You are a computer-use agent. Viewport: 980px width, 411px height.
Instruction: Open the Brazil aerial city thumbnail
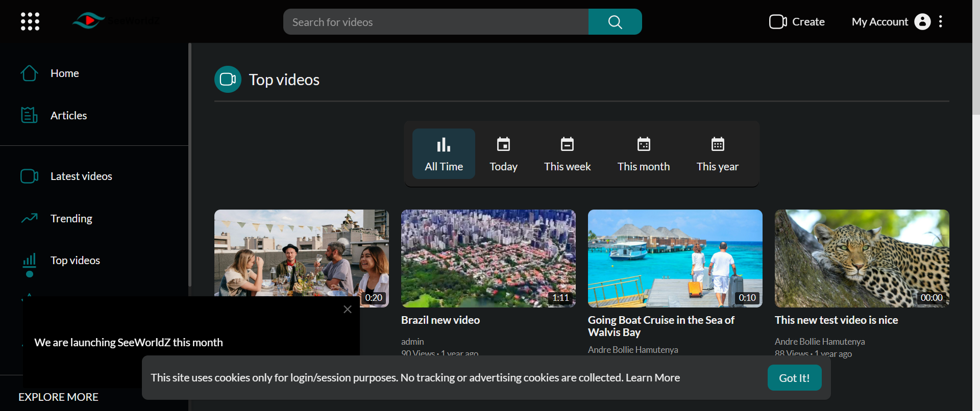coord(488,259)
